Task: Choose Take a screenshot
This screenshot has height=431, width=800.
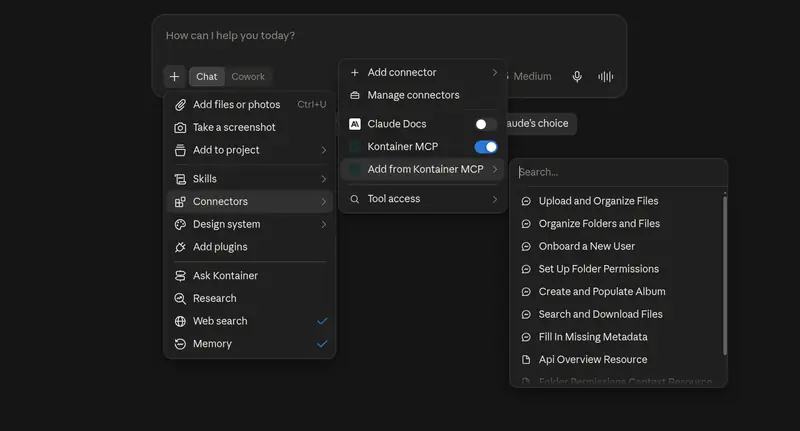Action: click(x=249, y=128)
